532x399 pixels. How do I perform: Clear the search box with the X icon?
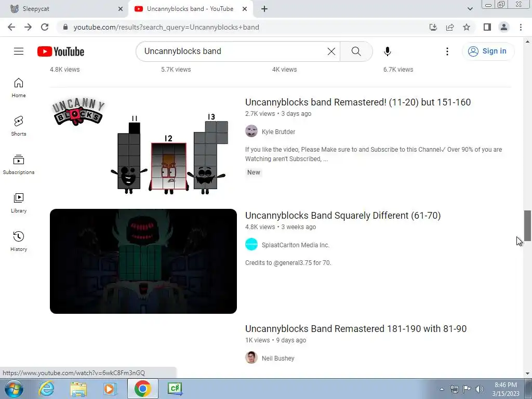331,51
